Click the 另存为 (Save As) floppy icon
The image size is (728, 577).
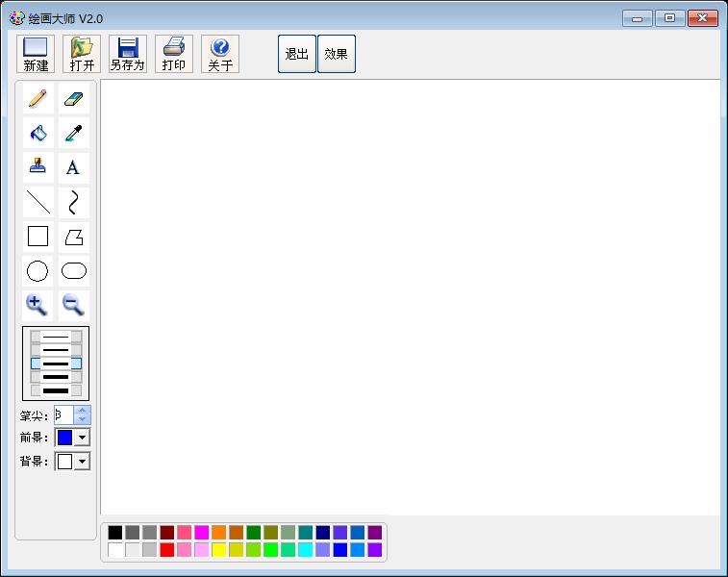click(x=128, y=54)
